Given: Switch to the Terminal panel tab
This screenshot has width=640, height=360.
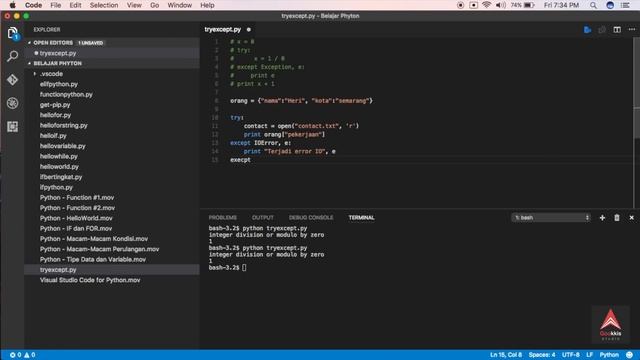Looking at the screenshot, I should [362, 218].
